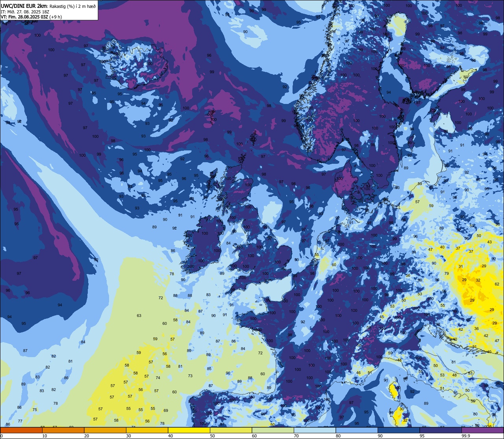Click the blue 90–95% legend swatch
Screen dimensions: 504x439
(398, 430)
